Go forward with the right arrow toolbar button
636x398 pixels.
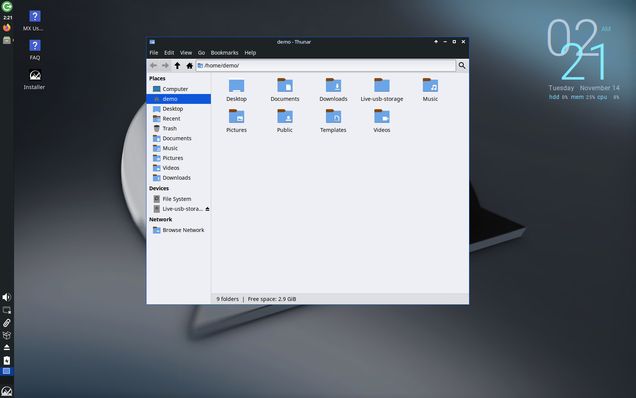165,65
